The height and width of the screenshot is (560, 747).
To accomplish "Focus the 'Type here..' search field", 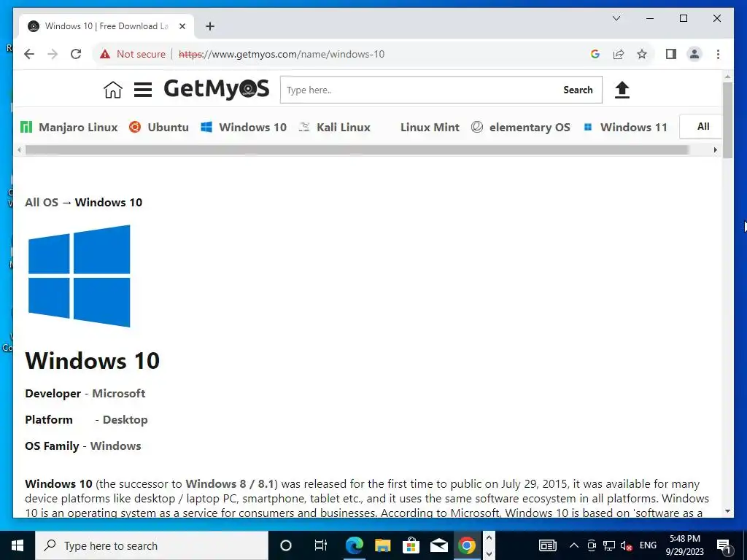I will pos(419,90).
